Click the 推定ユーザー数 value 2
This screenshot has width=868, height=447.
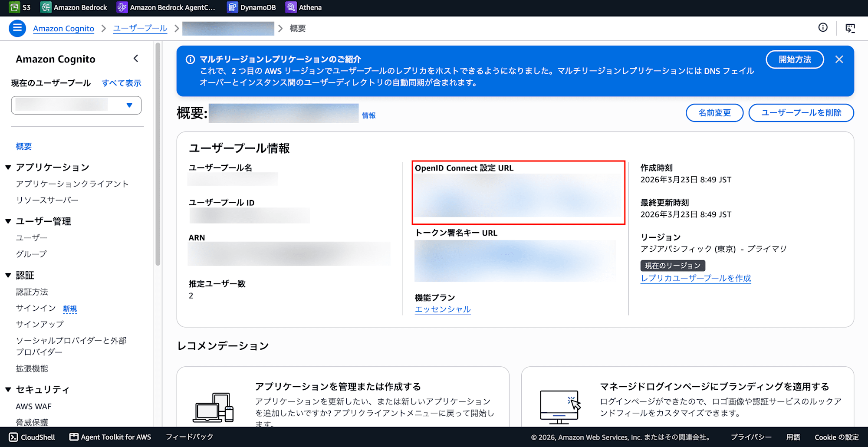pos(191,296)
